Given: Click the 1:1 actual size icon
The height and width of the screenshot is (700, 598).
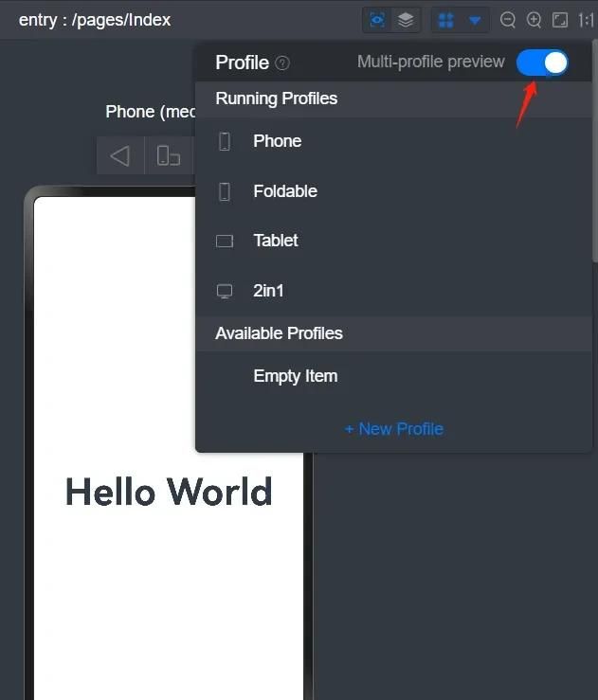Looking at the screenshot, I should 587,20.
